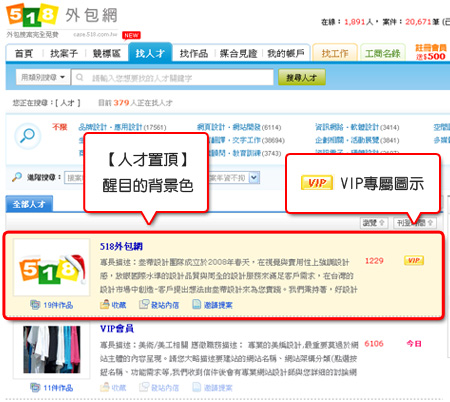
Task: Click the 進階搜尋 magnifier icon
Action: (x=17, y=177)
